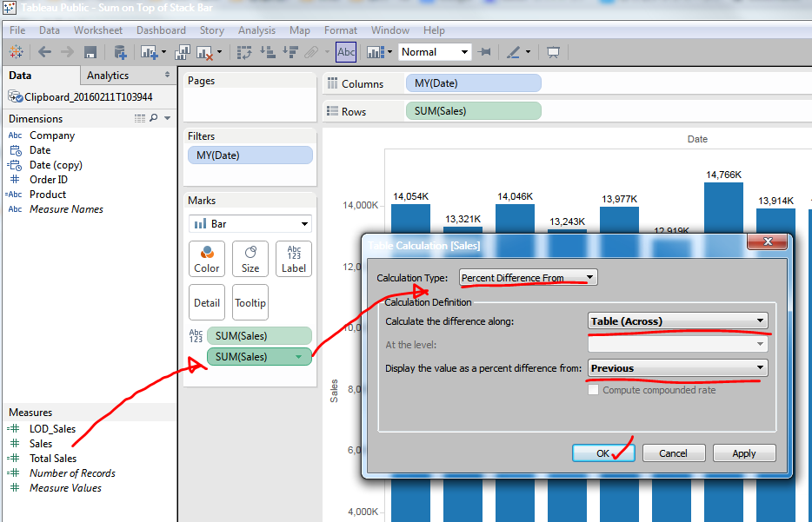Add a new data source icon
Image resolution: width=812 pixels, height=522 pixels.
pyautogui.click(x=120, y=52)
